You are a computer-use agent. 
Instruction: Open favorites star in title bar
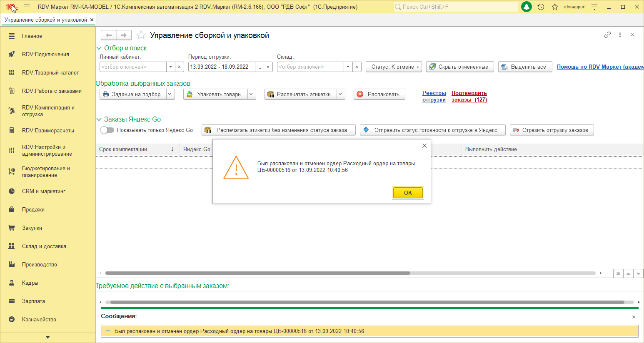point(555,7)
